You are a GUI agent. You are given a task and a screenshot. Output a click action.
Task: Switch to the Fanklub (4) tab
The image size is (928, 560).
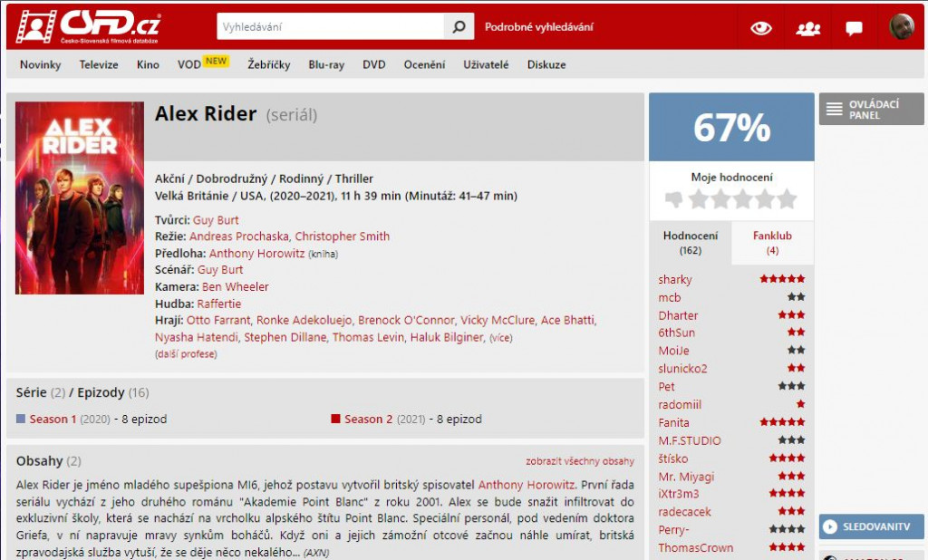(x=772, y=243)
